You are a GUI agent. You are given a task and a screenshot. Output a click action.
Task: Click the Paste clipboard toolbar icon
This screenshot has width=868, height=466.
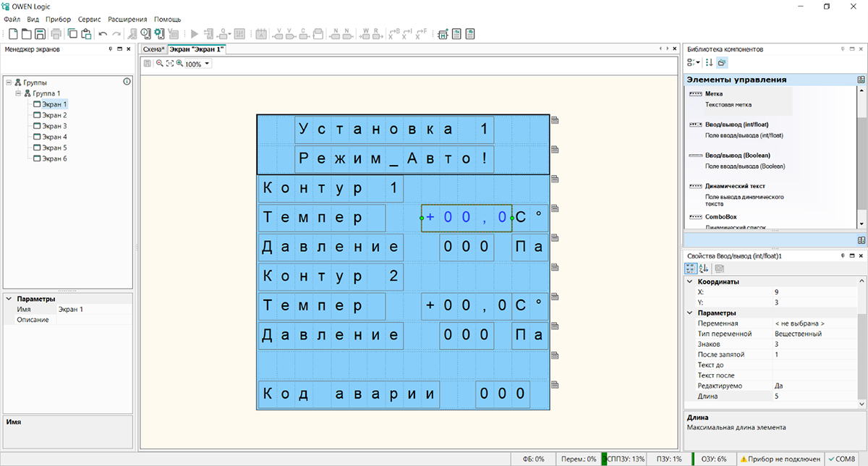pyautogui.click(x=86, y=33)
